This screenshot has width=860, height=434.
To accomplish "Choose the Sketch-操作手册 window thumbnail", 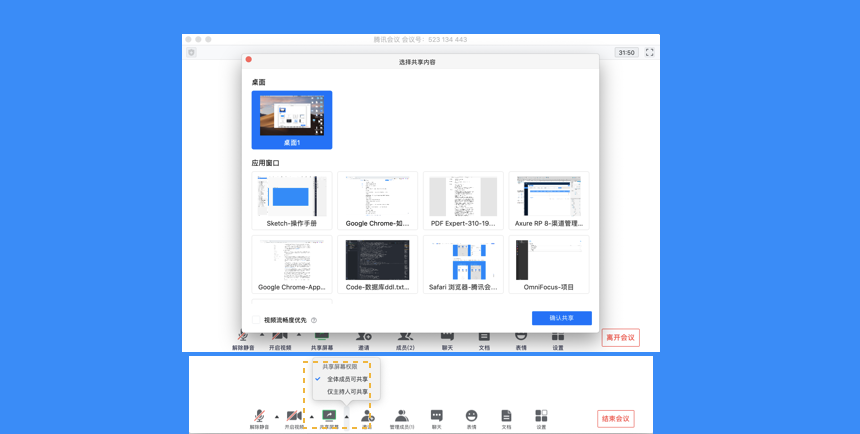I will 292,200.
